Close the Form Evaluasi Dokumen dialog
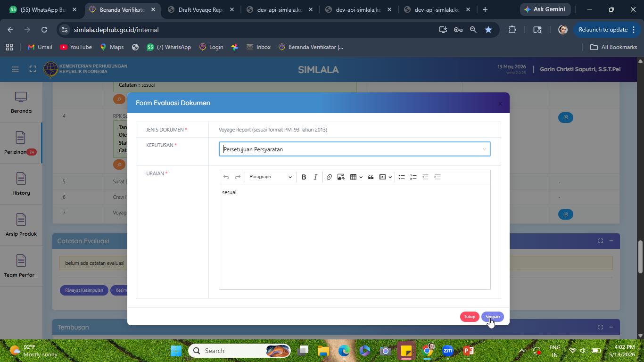 [x=500, y=103]
